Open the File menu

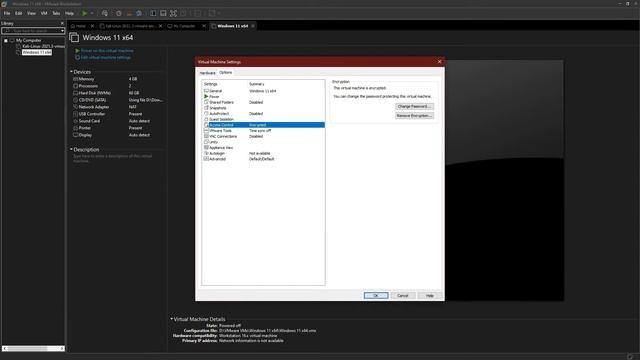pyautogui.click(x=7, y=13)
